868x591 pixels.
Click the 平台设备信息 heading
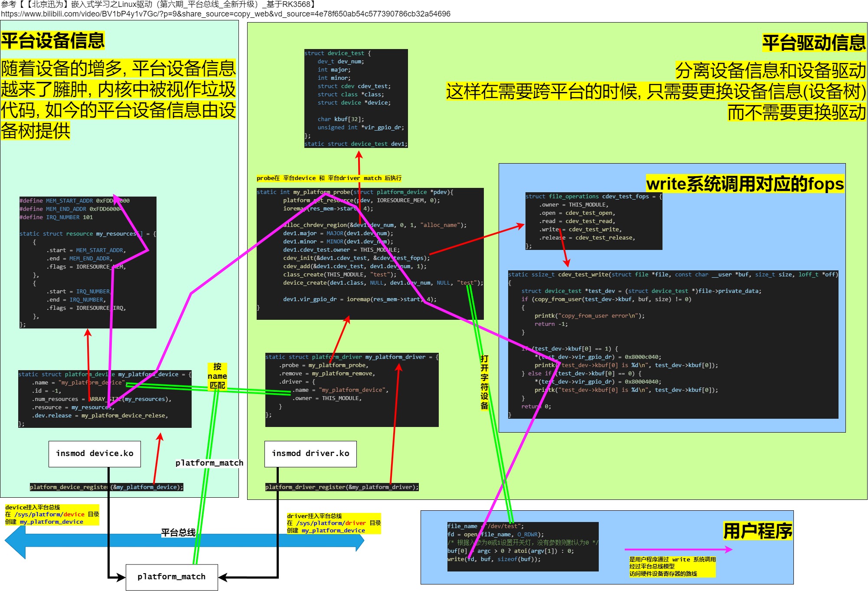tap(53, 41)
